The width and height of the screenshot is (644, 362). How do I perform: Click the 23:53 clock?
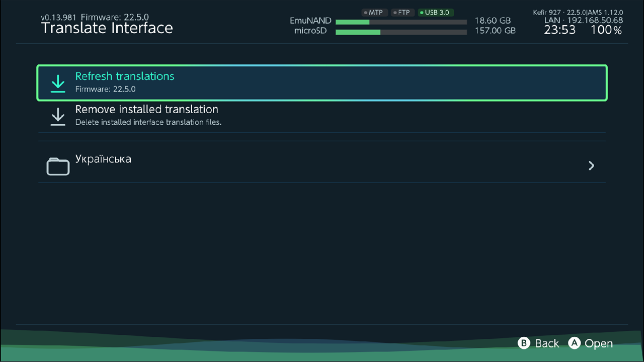coord(559,30)
